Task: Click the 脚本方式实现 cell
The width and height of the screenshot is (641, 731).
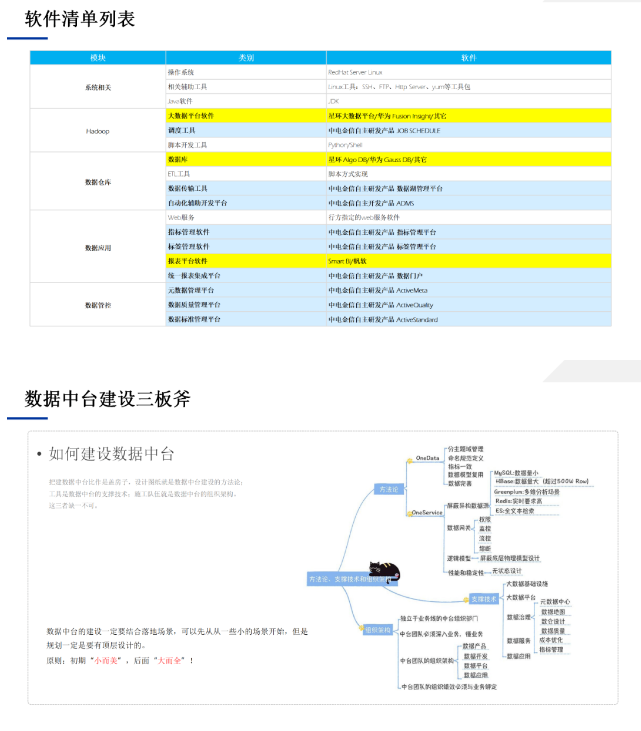Action: click(x=469, y=174)
